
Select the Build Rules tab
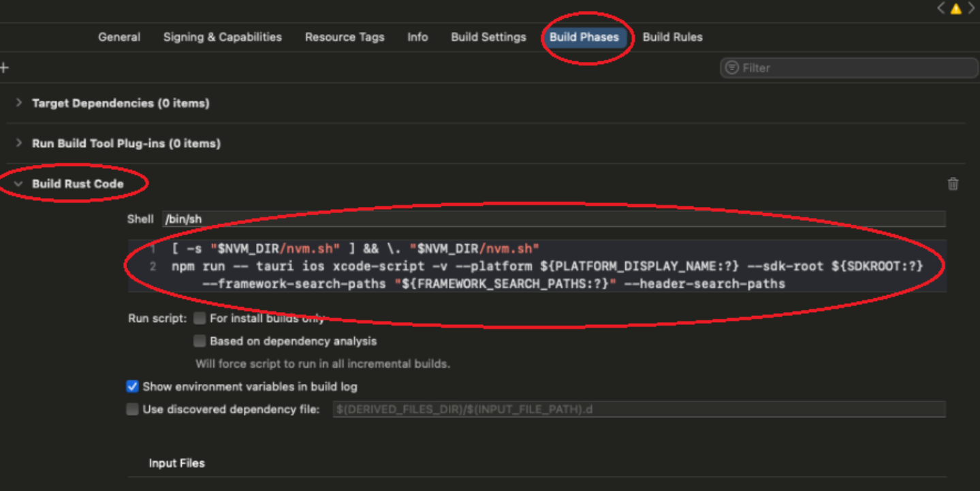672,37
